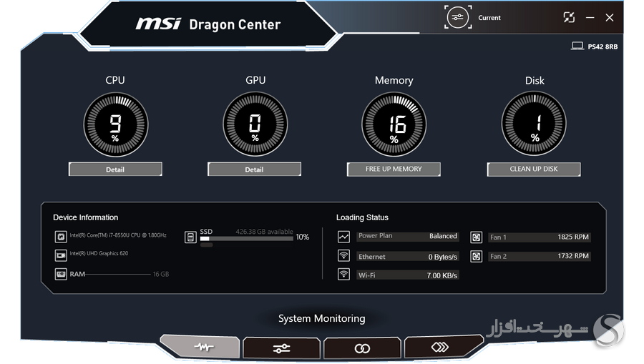Click the RAM module icon
The width and height of the screenshot is (644, 364).
pyautogui.click(x=61, y=274)
